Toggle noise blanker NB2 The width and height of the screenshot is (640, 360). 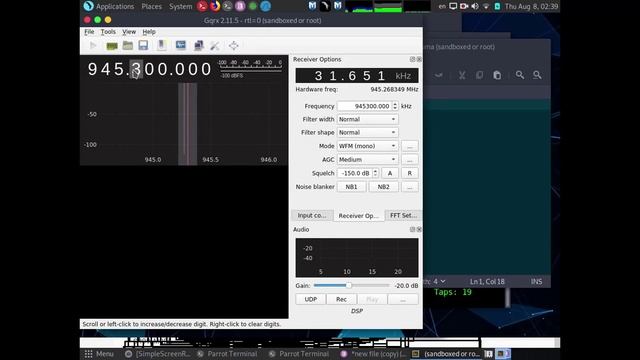(383, 187)
